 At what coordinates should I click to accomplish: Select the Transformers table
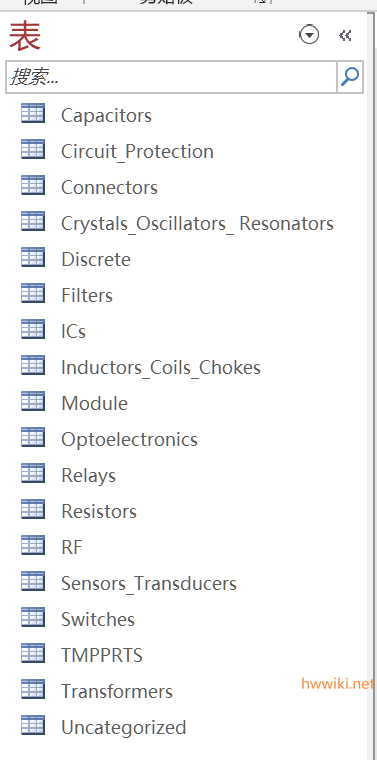click(117, 691)
